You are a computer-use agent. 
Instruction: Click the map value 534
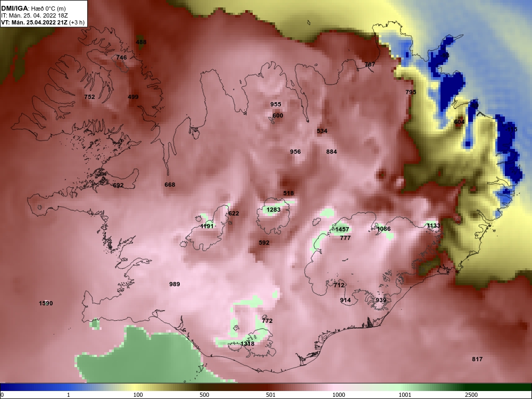click(322, 131)
